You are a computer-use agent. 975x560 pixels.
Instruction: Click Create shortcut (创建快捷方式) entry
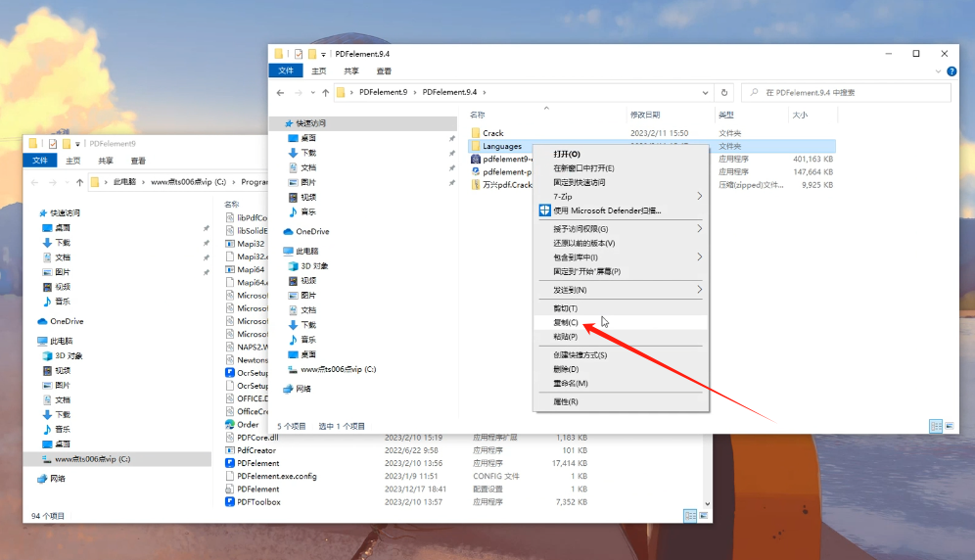pyautogui.click(x=580, y=355)
